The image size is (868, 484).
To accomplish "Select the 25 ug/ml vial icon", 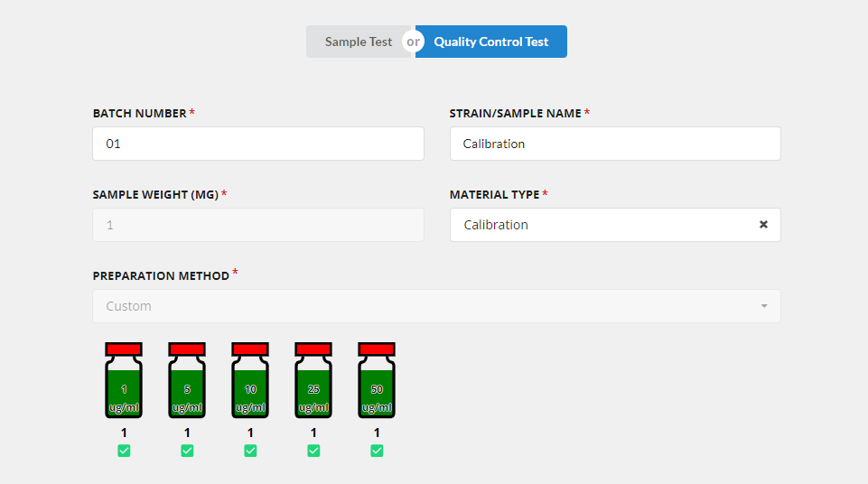I will coord(313,380).
